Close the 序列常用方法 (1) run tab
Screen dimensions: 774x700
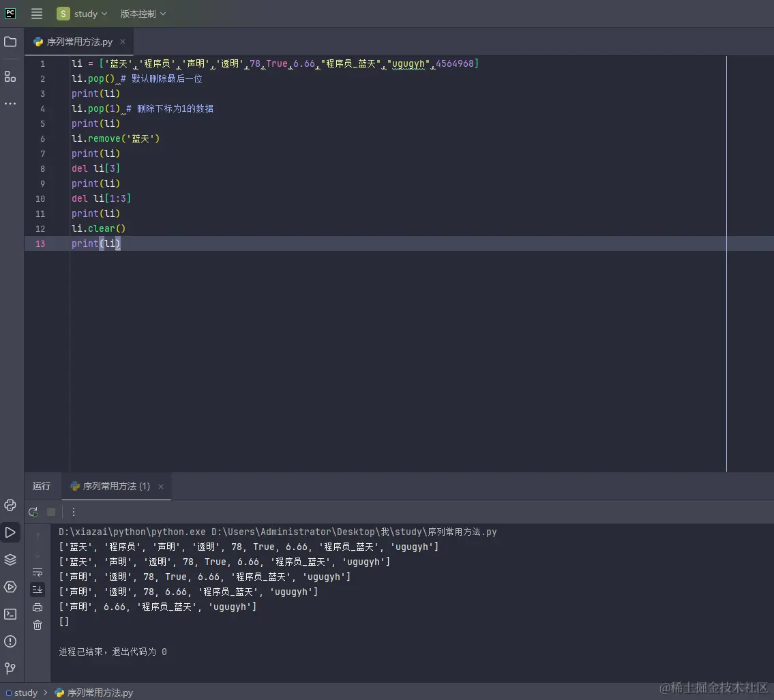pos(161,487)
